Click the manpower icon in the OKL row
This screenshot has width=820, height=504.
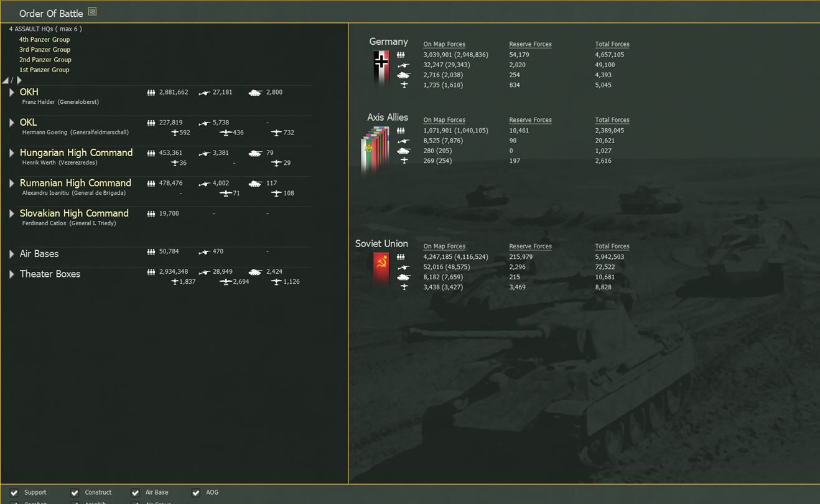click(151, 123)
